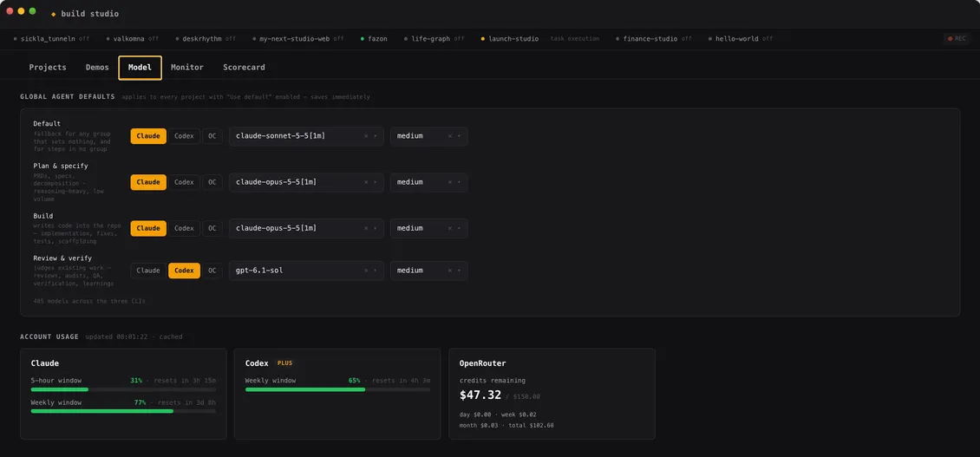Click the 31% 5-hour window value
This screenshot has height=457, width=980.
136,380
